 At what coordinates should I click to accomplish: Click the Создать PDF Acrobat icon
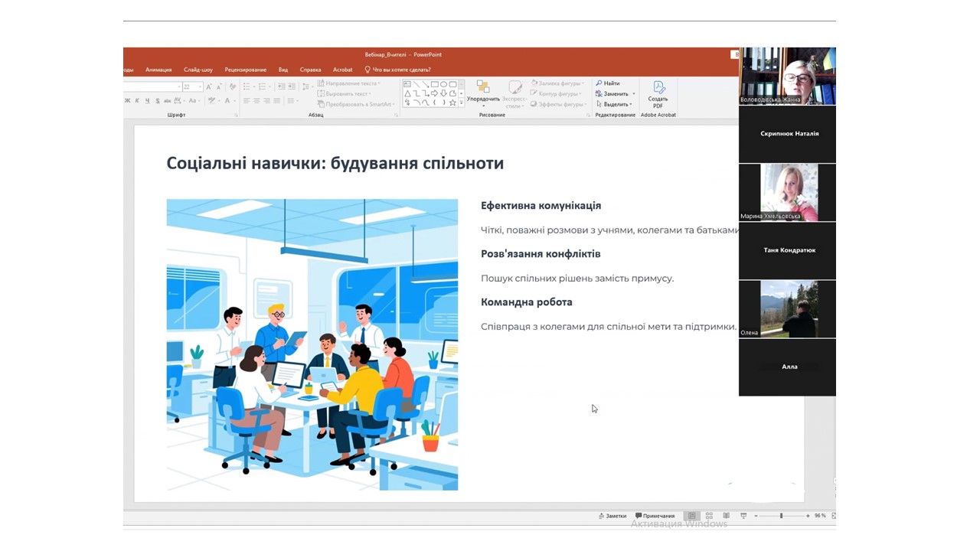658,93
